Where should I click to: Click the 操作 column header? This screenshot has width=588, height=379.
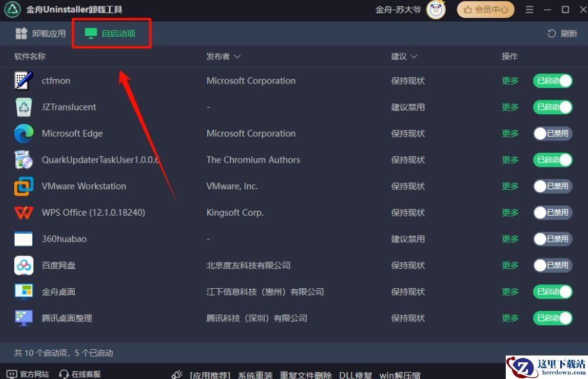509,56
